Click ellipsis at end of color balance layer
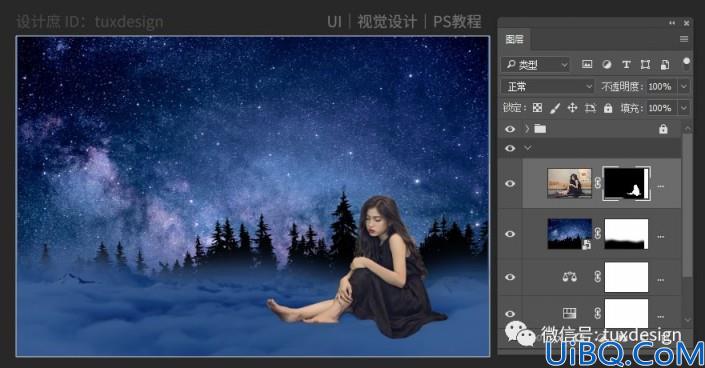The image size is (705, 368). tap(660, 279)
